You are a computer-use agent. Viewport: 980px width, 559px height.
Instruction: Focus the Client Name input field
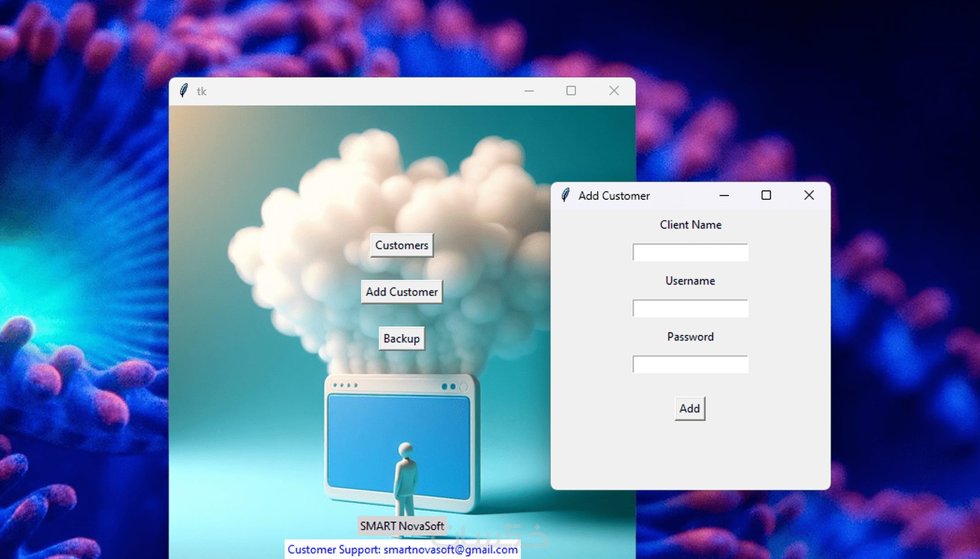click(x=690, y=252)
